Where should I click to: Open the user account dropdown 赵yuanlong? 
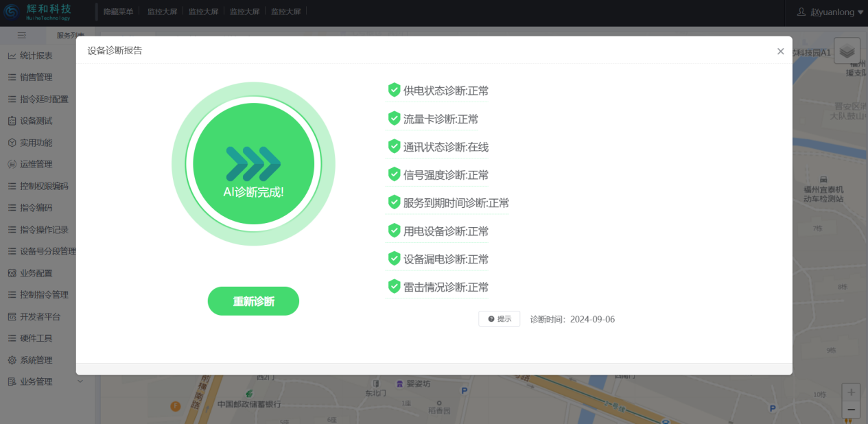829,12
